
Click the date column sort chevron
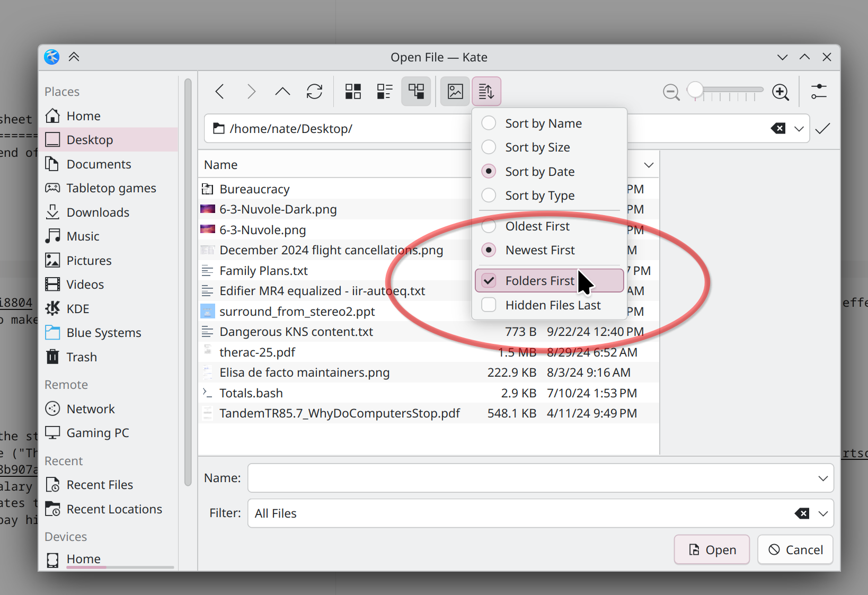pos(649,165)
